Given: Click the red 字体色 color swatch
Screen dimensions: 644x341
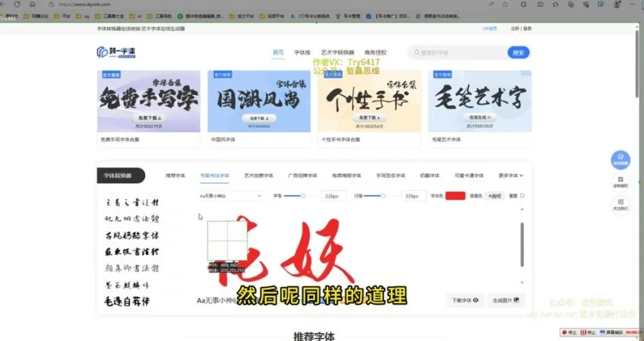Looking at the screenshot, I should 456,196.
